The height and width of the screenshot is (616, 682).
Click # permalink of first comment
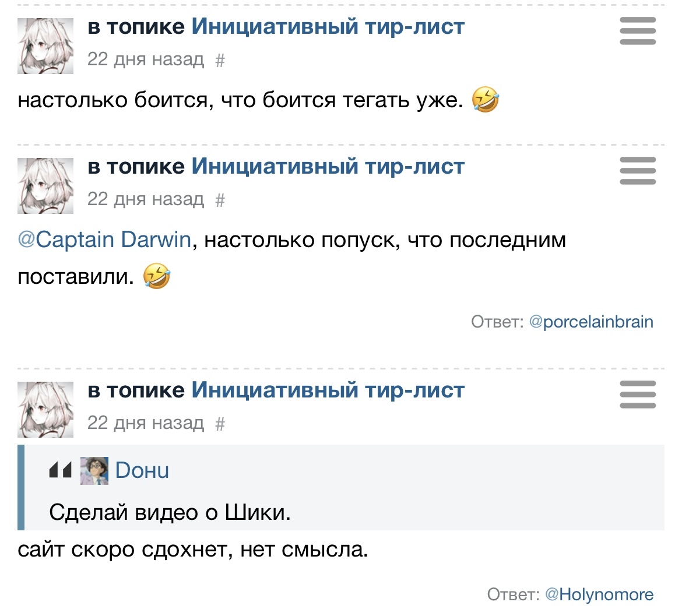click(x=220, y=60)
